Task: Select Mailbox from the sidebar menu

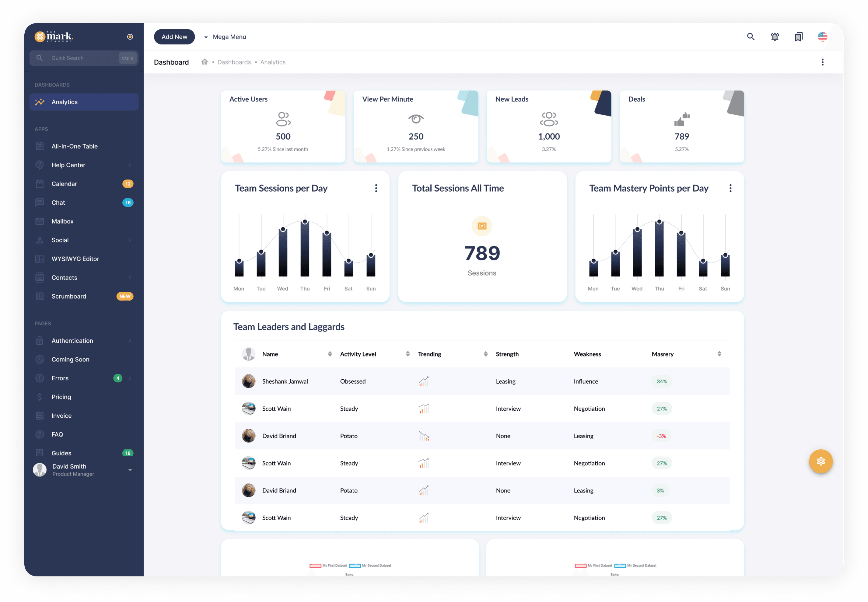Action: click(x=62, y=221)
